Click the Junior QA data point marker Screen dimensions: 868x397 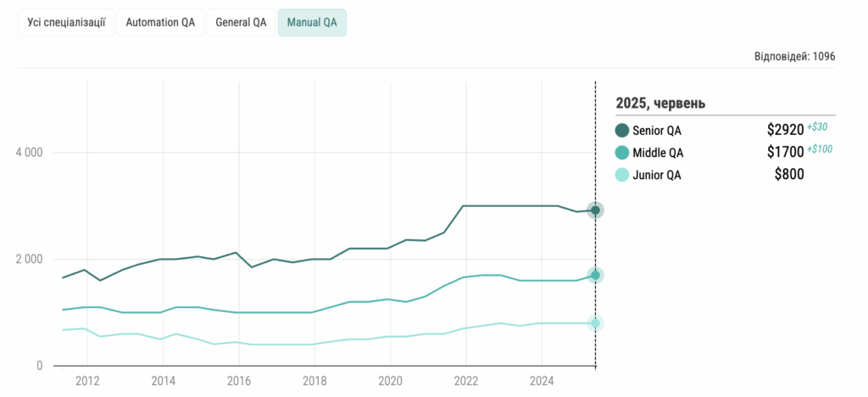tap(596, 323)
